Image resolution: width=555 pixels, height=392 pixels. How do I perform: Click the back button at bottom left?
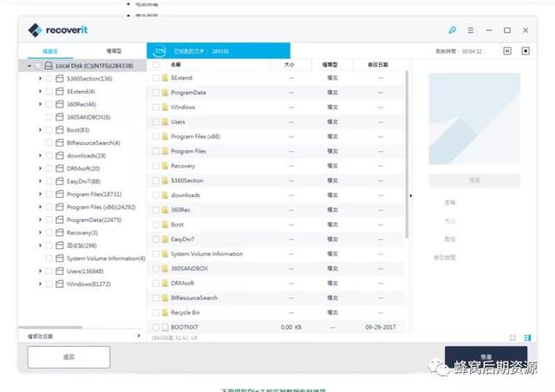(x=69, y=357)
